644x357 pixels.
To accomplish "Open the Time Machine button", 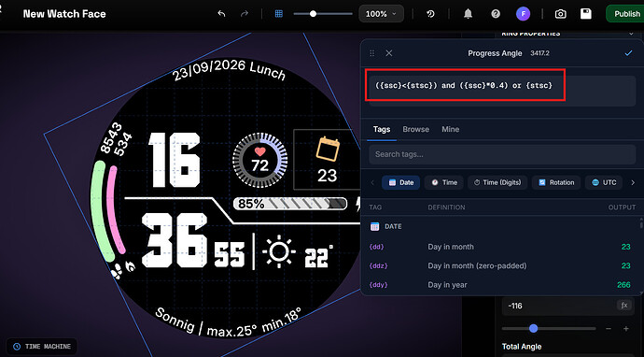I will pyautogui.click(x=41, y=347).
